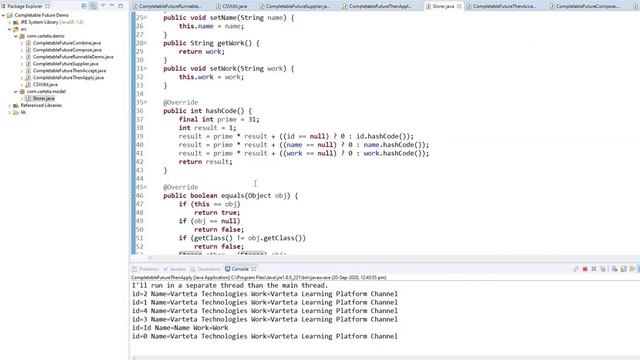Click console line "id=Id Name=Name Work=Work"
Viewport: 640px width, 360px height.
180,328
